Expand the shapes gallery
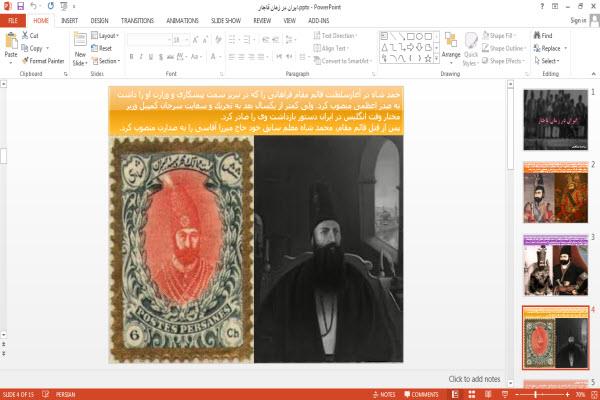The image size is (600, 400). (437, 59)
